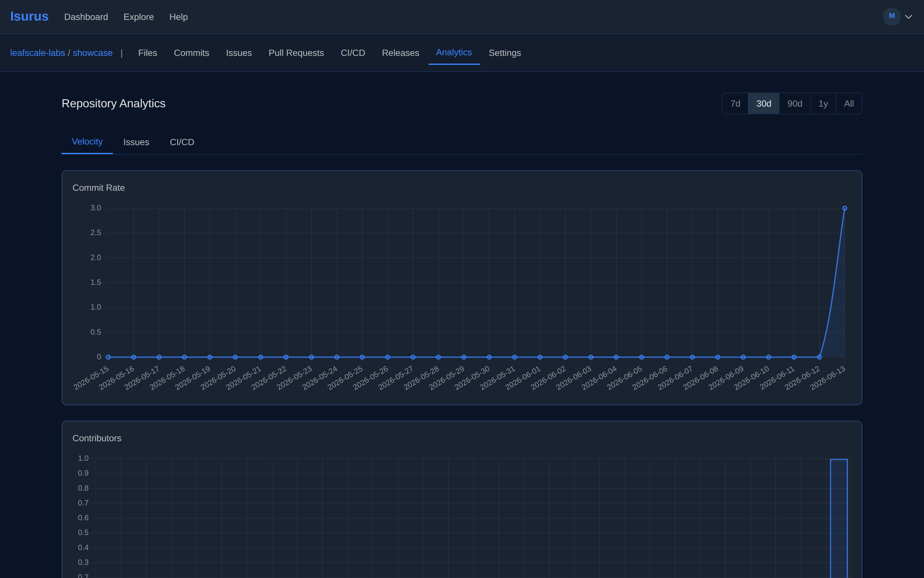Expand the user menu chevron
Image resolution: width=924 pixels, height=578 pixels.
pos(909,17)
